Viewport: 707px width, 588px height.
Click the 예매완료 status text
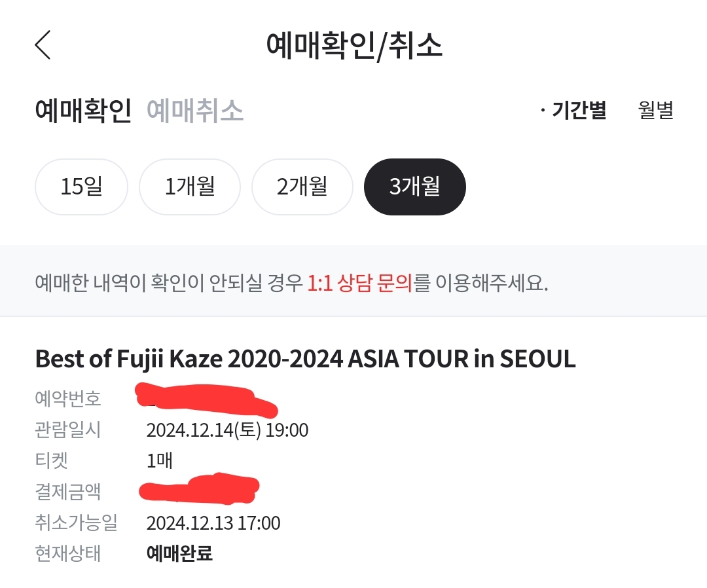pyautogui.click(x=179, y=553)
